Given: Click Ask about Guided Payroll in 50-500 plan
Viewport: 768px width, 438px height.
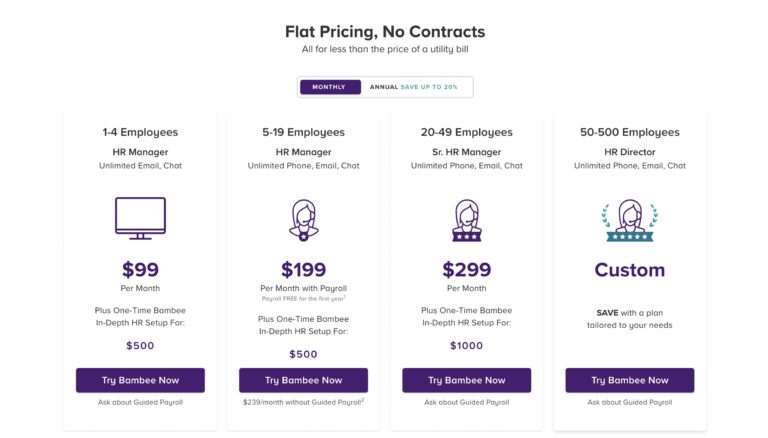Looking at the screenshot, I should point(629,402).
